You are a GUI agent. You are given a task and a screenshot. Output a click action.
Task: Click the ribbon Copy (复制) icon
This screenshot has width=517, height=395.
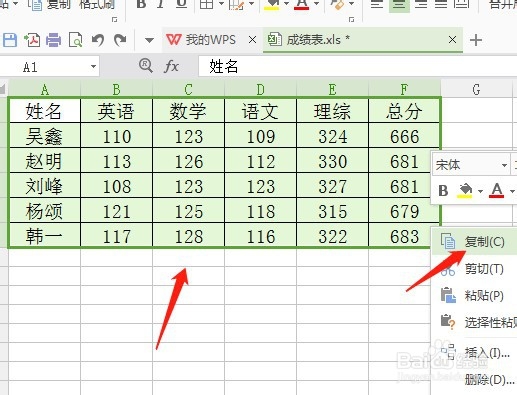(35, 5)
